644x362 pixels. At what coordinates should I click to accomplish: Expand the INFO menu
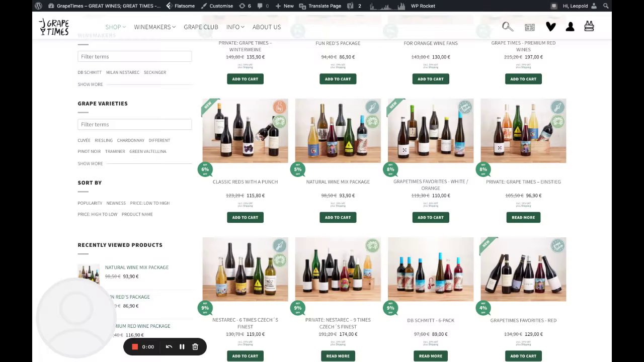pyautogui.click(x=235, y=27)
